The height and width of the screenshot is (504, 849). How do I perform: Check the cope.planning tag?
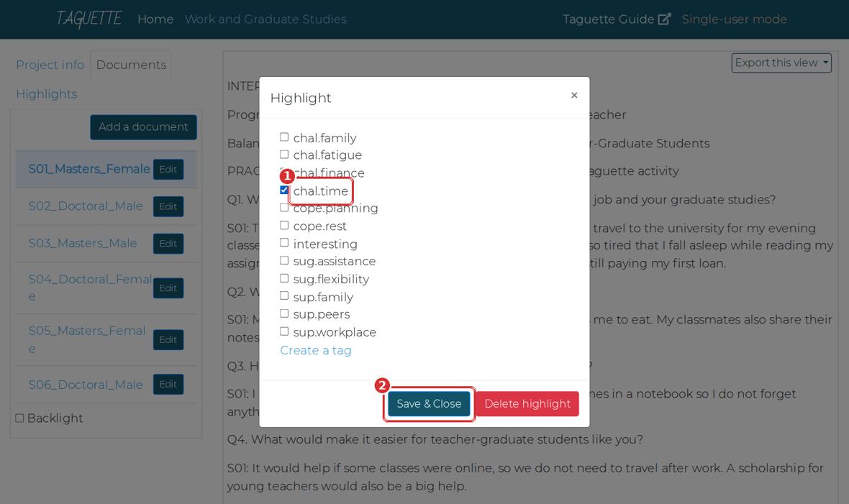[284, 207]
